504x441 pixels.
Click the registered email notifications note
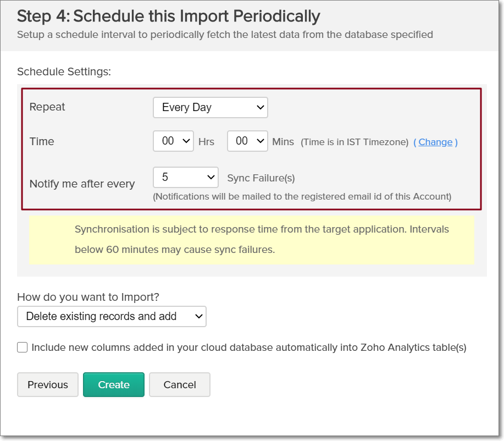tap(302, 196)
